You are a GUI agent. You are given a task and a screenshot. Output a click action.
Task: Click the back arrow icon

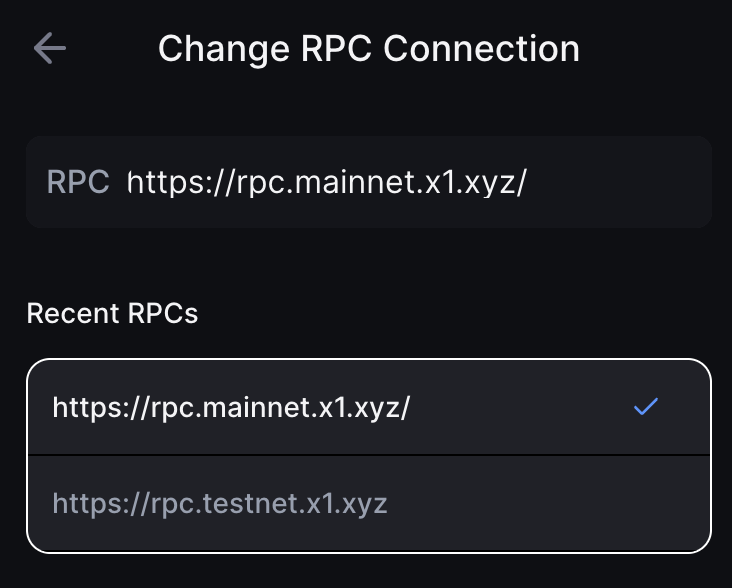tap(49, 48)
